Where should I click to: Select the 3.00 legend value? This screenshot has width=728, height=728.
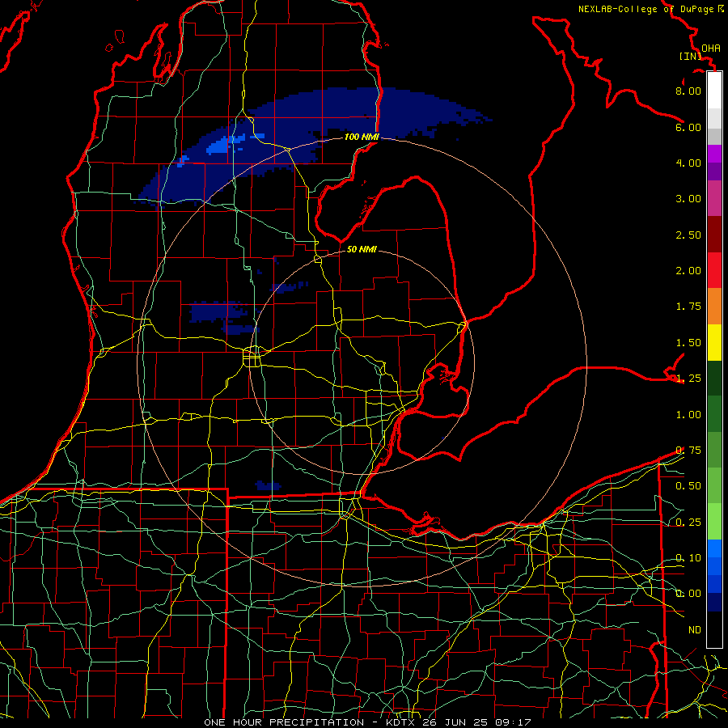[x=688, y=198]
